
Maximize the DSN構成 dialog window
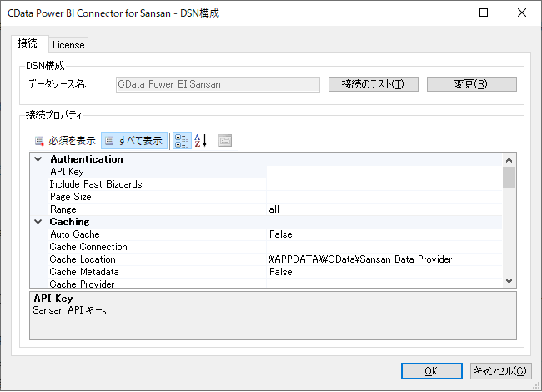(484, 13)
